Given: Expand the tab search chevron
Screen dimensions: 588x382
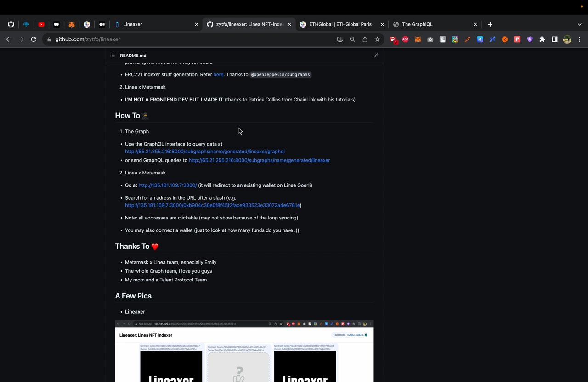Looking at the screenshot, I should click(579, 24).
